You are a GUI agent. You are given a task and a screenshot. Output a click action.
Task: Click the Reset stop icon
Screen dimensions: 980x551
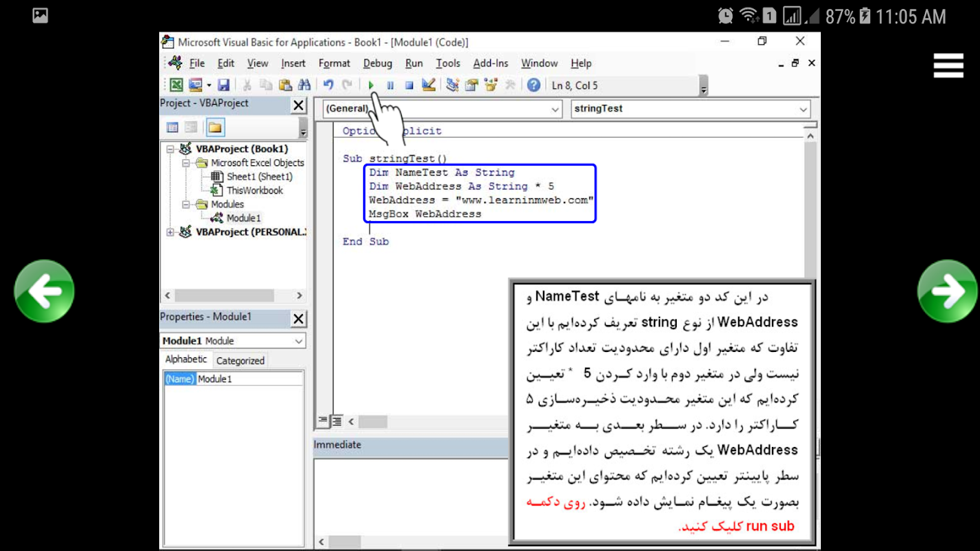[409, 85]
